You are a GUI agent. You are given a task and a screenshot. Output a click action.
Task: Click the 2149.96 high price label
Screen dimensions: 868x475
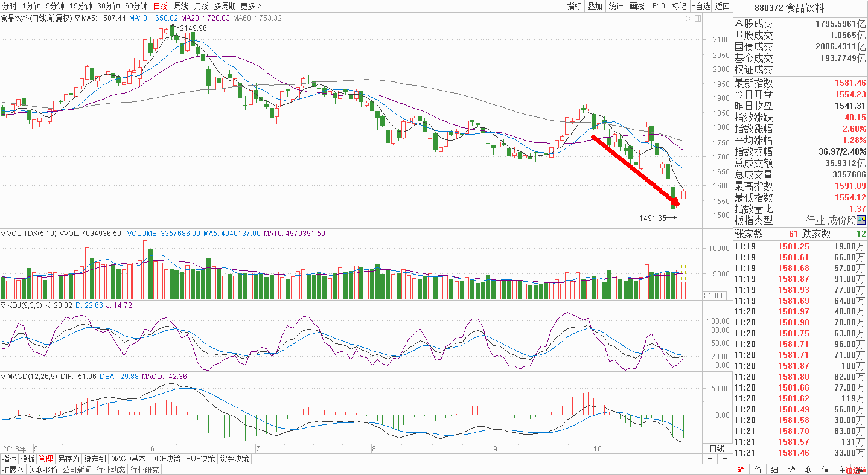click(x=193, y=28)
